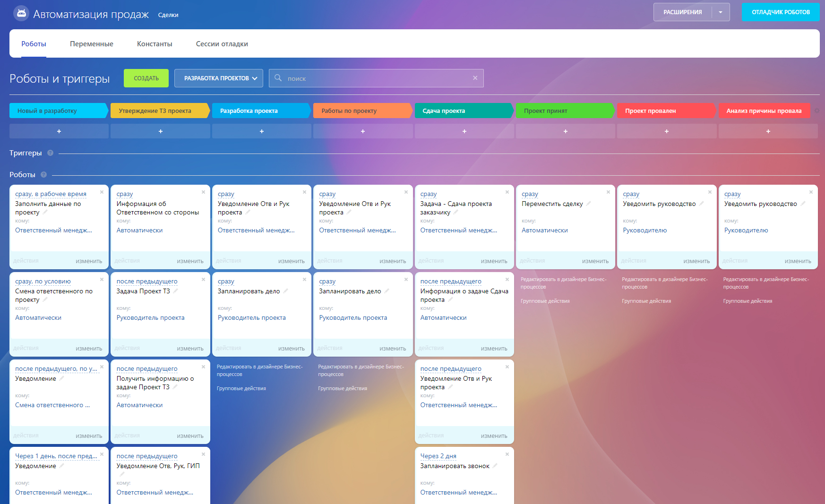Viewport: 825px width, 504px height.
Task: Rename Переместить сделку via pencil icon
Action: [589, 204]
